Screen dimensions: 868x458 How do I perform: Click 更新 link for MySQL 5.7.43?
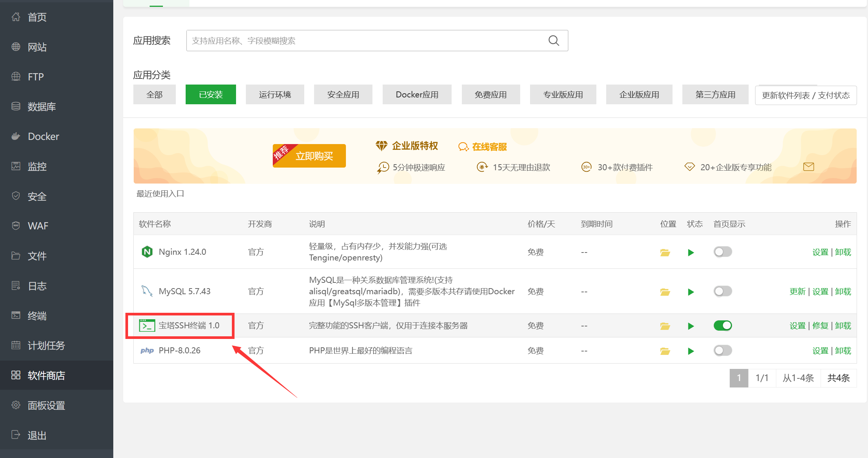point(798,292)
